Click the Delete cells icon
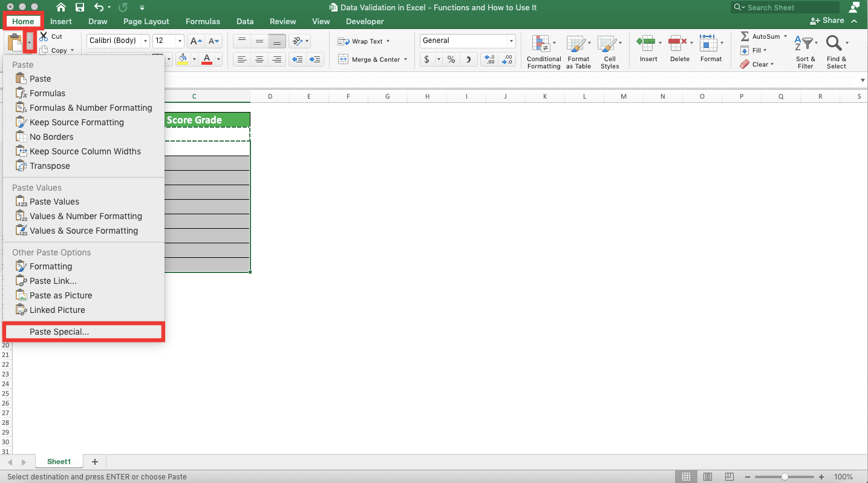Image resolution: width=868 pixels, height=483 pixels. (x=677, y=42)
